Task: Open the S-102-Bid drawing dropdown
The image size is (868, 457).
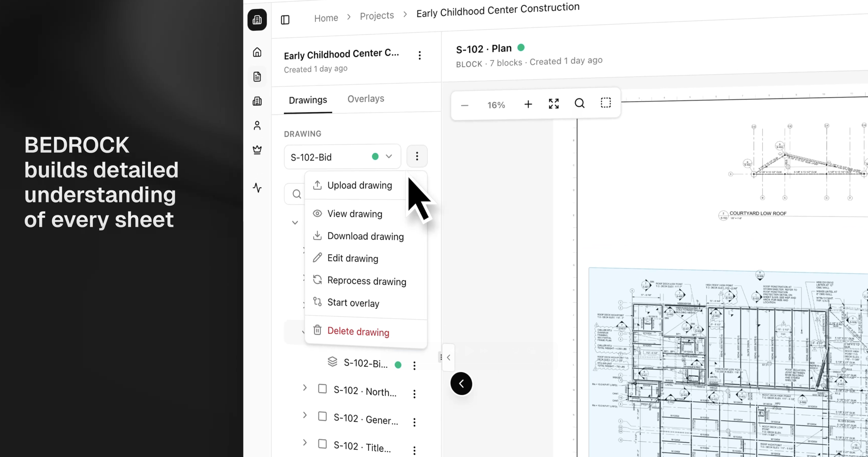Action: click(342, 157)
